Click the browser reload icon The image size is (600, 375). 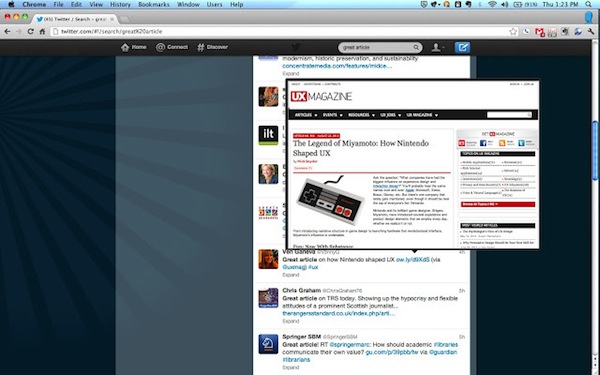click(x=30, y=32)
